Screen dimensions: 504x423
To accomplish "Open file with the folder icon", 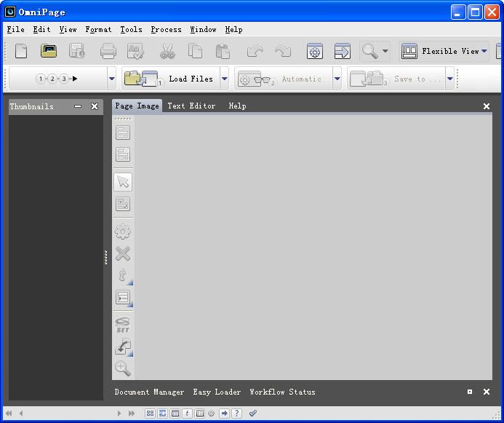I will click(x=49, y=51).
